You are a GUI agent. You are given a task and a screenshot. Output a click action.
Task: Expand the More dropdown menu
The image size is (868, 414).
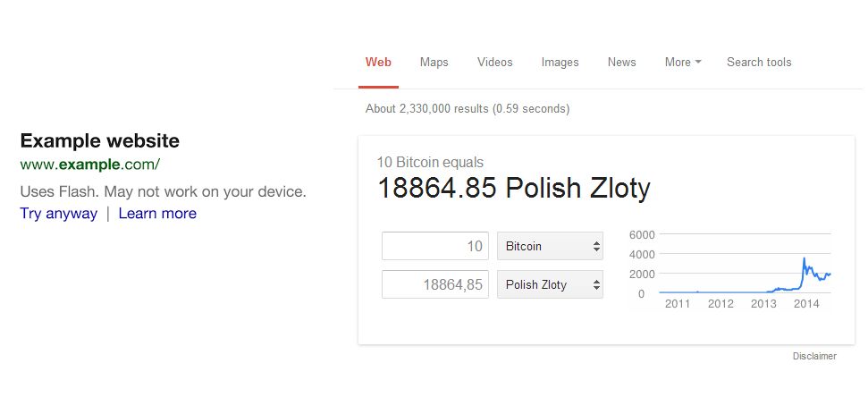tap(682, 63)
